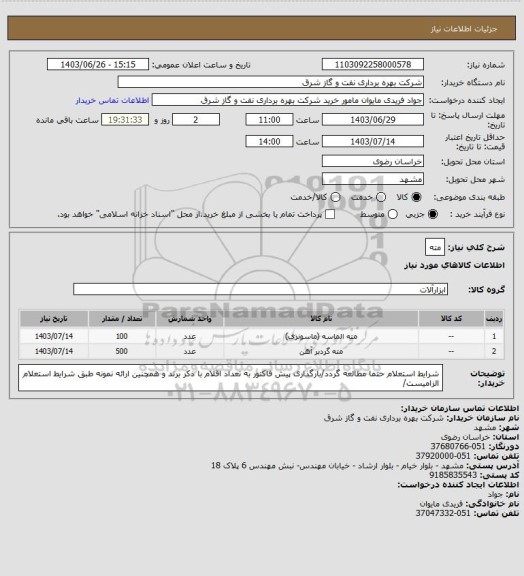524x576 pixels.
Task: Click the تاریخ نیاز column header
Action: [x=54, y=318]
